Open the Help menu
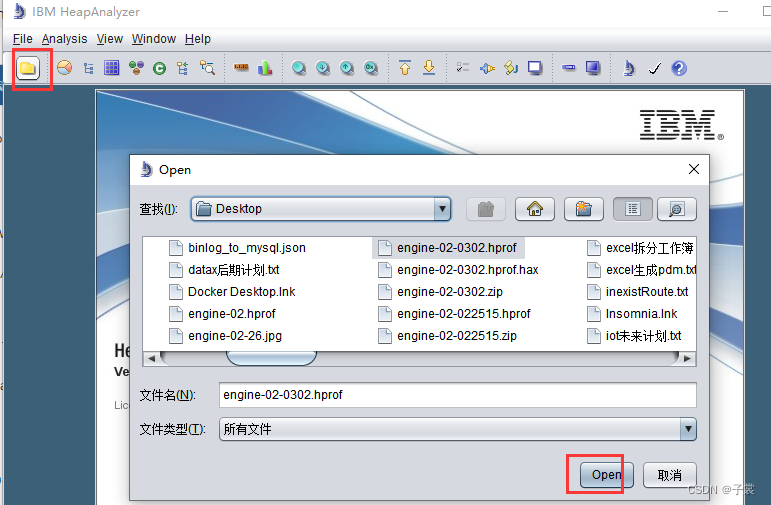The height and width of the screenshot is (505, 771). click(x=198, y=39)
